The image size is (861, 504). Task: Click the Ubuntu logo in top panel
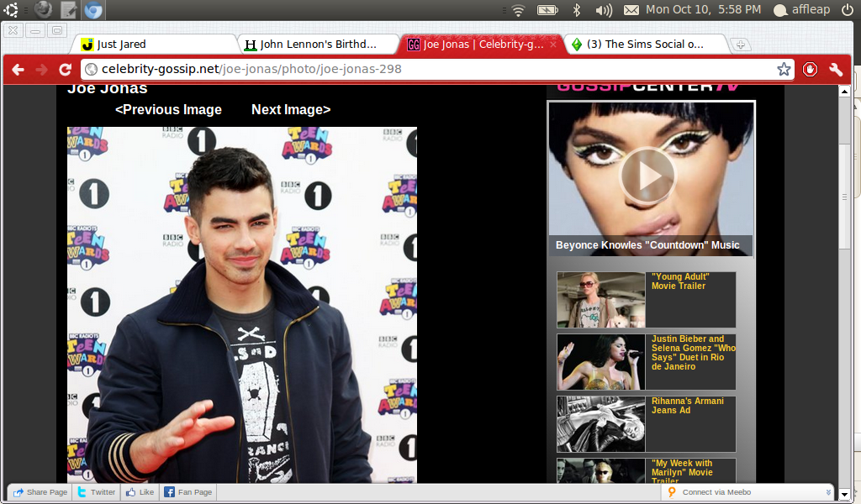(x=11, y=9)
